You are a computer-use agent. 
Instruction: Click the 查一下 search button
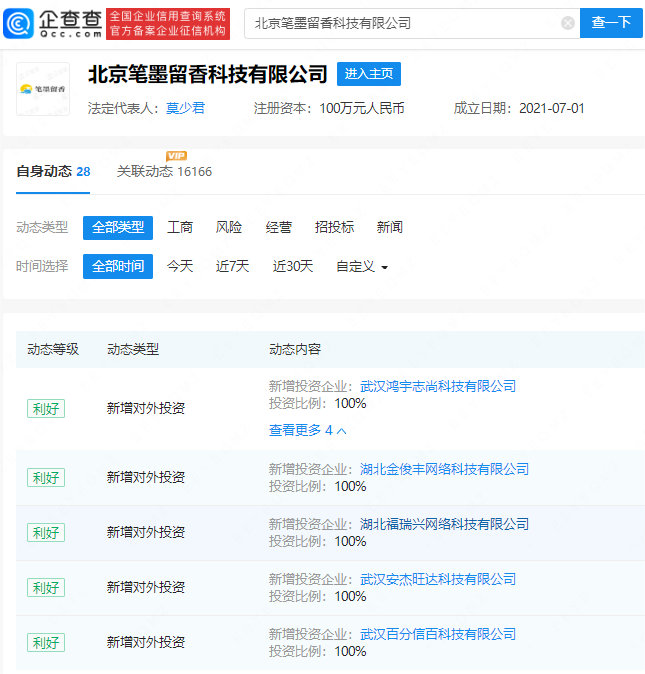point(611,23)
